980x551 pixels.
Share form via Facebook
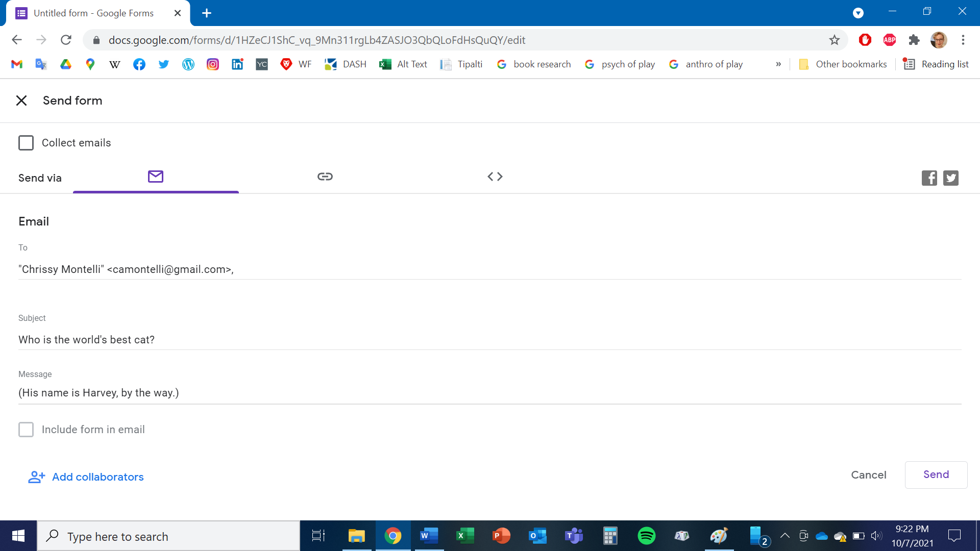coord(929,178)
